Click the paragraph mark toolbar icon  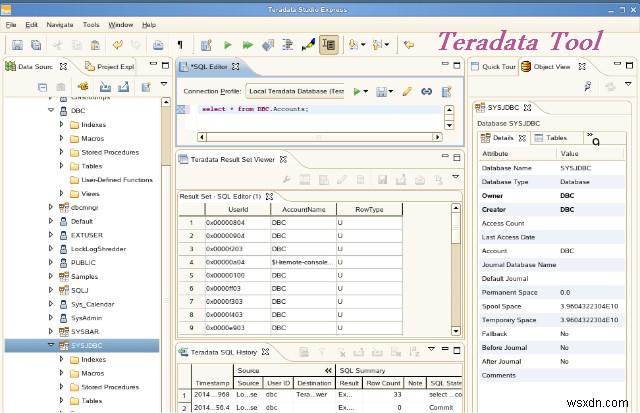click(180, 45)
